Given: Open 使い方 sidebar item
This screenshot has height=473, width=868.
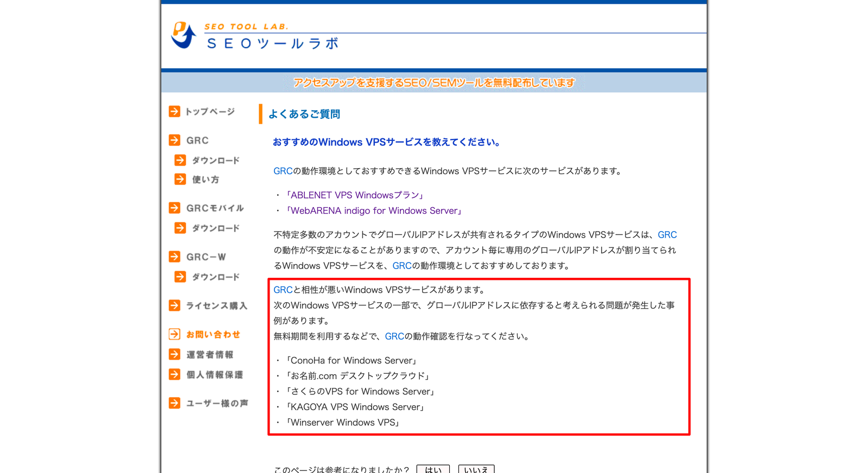Looking at the screenshot, I should coord(206,180).
